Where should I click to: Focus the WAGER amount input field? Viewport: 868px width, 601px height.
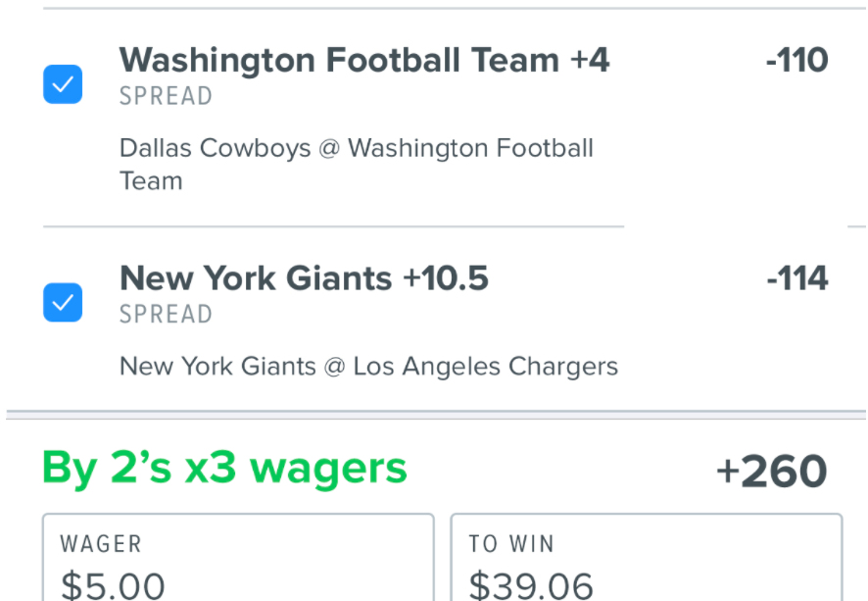tap(239, 557)
